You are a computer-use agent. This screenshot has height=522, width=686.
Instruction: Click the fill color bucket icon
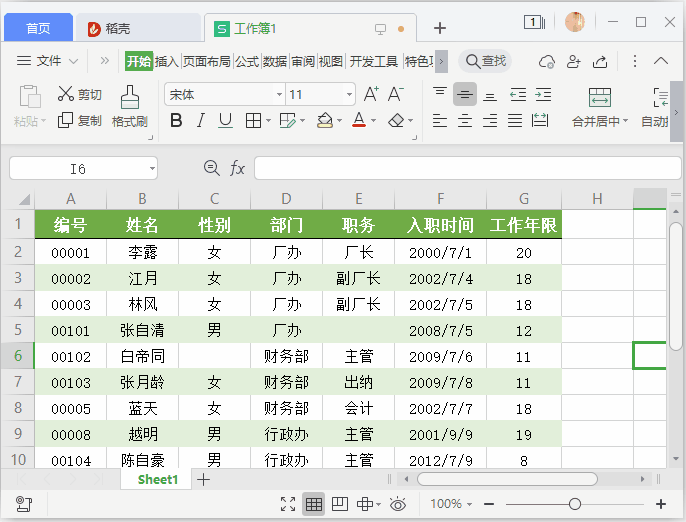[325, 120]
